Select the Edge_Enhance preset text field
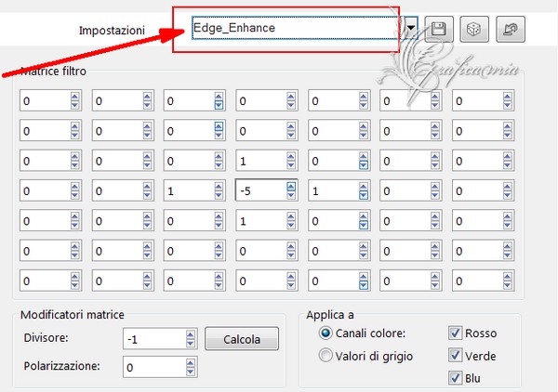The width and height of the screenshot is (558, 392). click(x=295, y=28)
